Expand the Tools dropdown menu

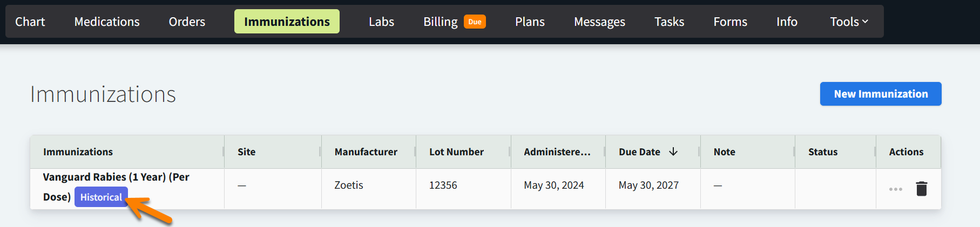point(849,22)
